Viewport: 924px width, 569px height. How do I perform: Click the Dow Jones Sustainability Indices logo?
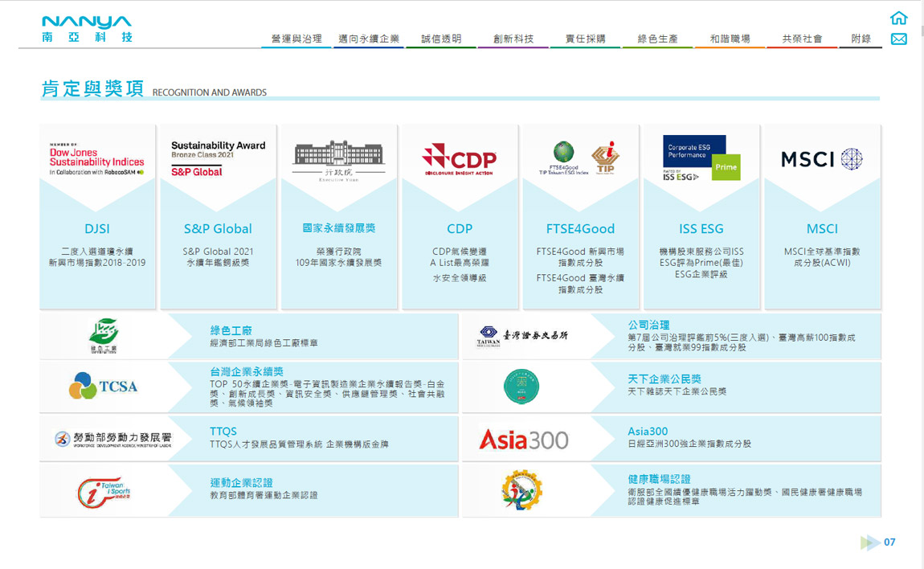97,160
